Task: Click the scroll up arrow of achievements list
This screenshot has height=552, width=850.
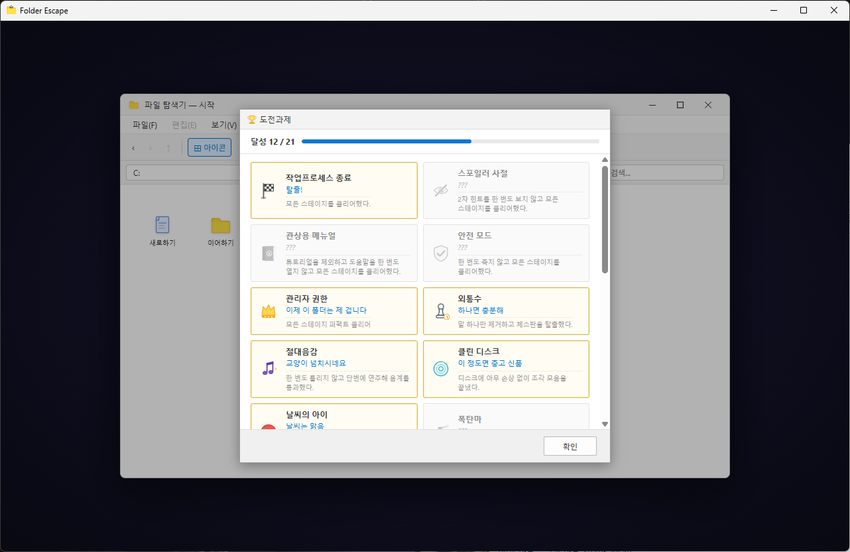Action: (x=605, y=159)
